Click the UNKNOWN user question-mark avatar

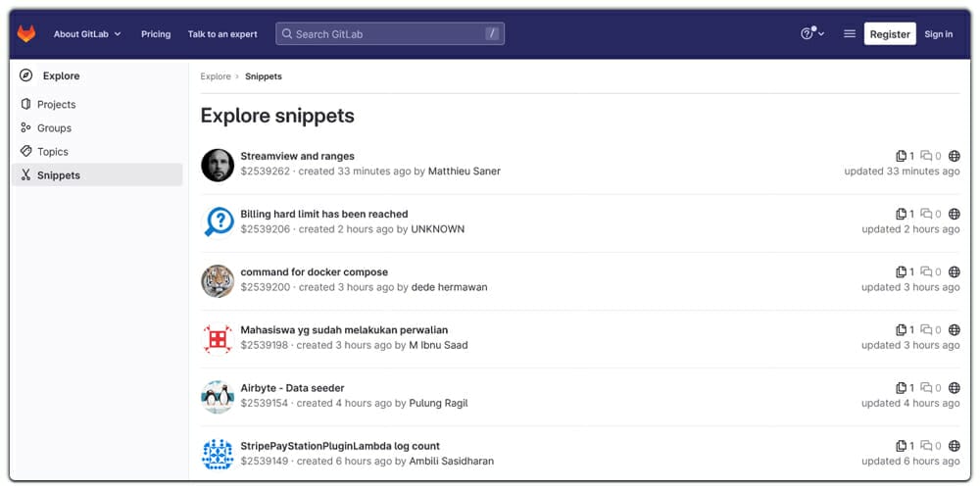point(218,222)
